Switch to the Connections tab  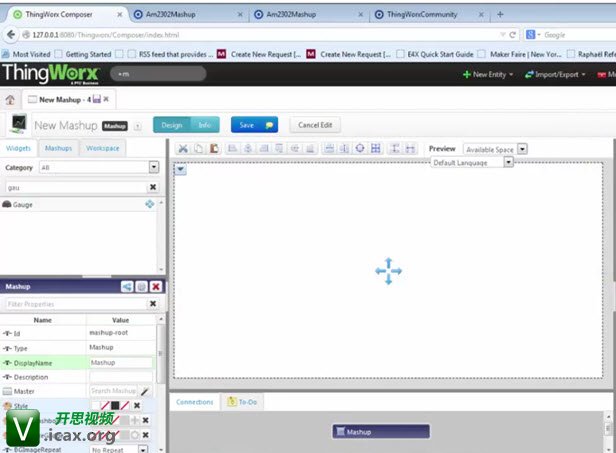(x=194, y=402)
